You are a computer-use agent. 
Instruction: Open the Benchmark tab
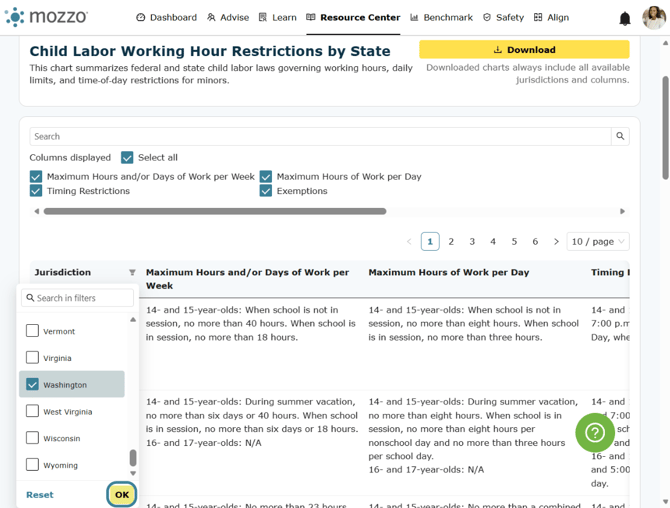pyautogui.click(x=441, y=18)
